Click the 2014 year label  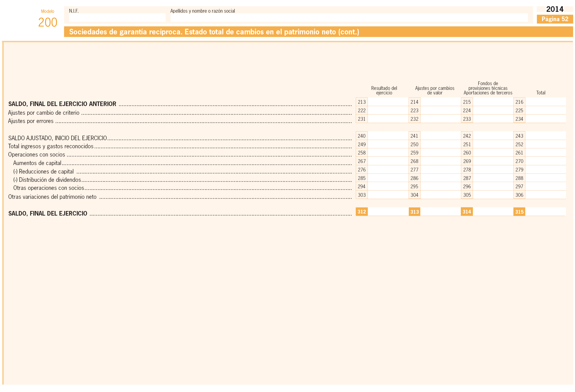[555, 9]
